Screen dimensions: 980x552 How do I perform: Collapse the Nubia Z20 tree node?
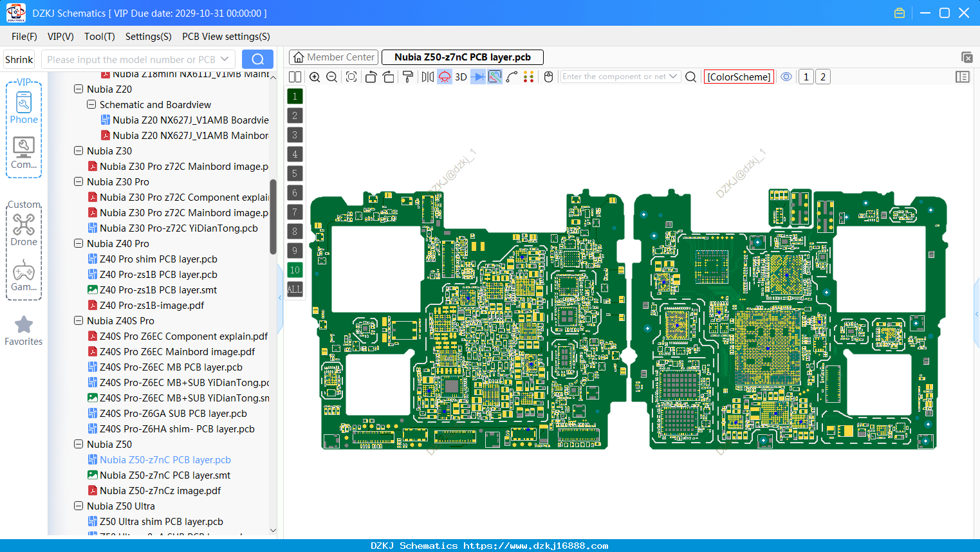(x=79, y=89)
